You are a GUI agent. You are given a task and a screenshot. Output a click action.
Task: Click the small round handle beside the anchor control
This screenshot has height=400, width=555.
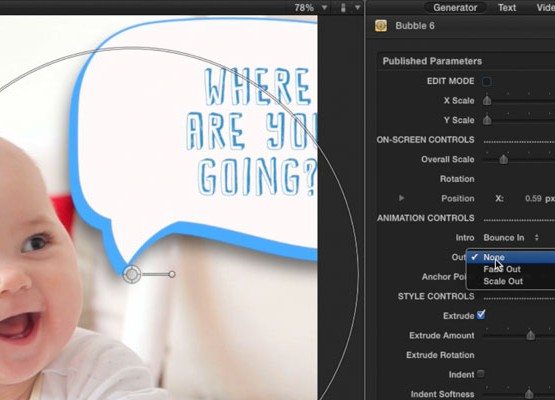click(x=172, y=274)
